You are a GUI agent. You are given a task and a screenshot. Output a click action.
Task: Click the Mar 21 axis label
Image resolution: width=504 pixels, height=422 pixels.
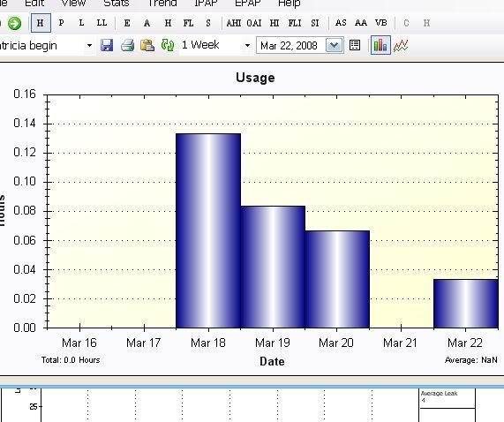point(400,343)
